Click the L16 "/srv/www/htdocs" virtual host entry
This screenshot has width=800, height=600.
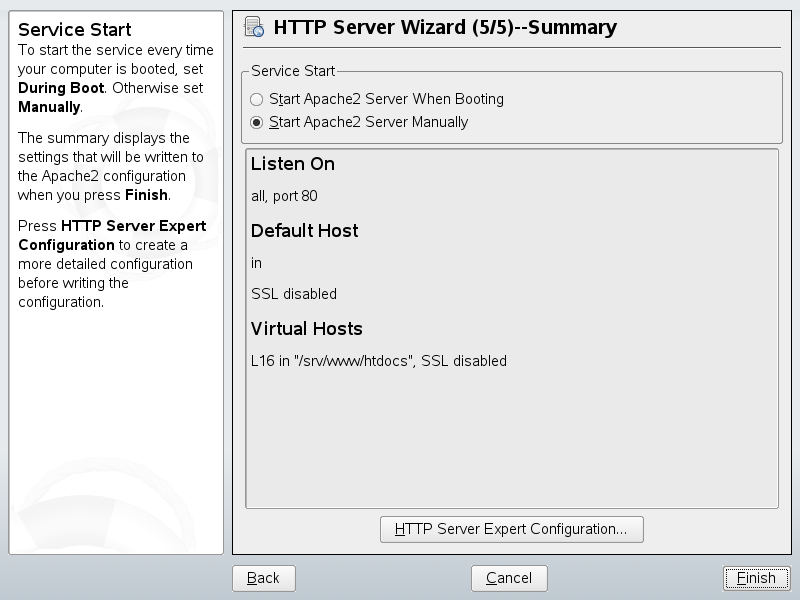click(379, 361)
